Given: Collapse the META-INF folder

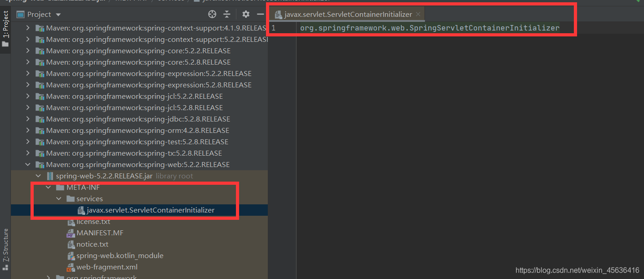Looking at the screenshot, I should point(48,187).
